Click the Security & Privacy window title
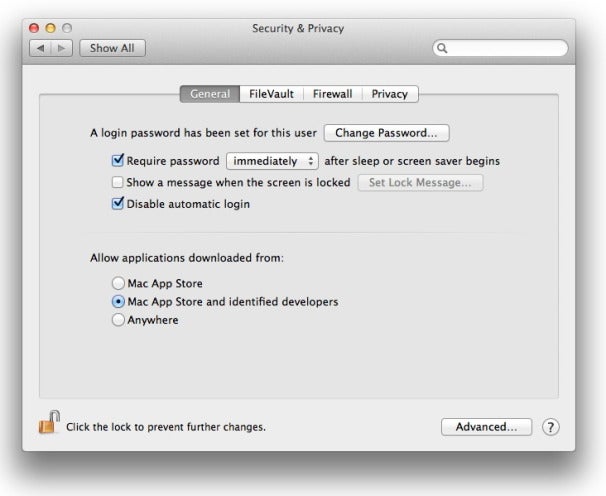The height and width of the screenshot is (496, 606). (x=298, y=28)
